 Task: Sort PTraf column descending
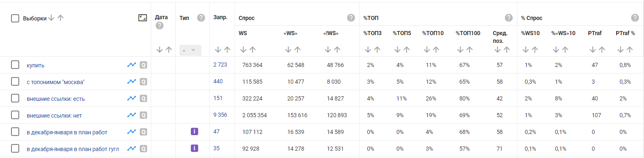click(x=593, y=49)
